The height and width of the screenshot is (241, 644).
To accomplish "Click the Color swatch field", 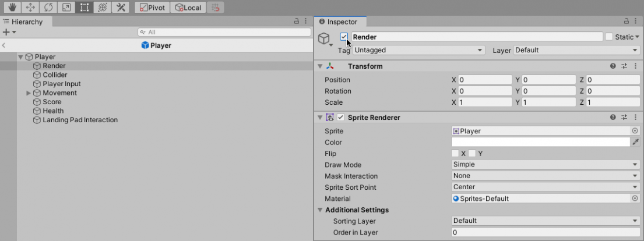I will (x=540, y=142).
